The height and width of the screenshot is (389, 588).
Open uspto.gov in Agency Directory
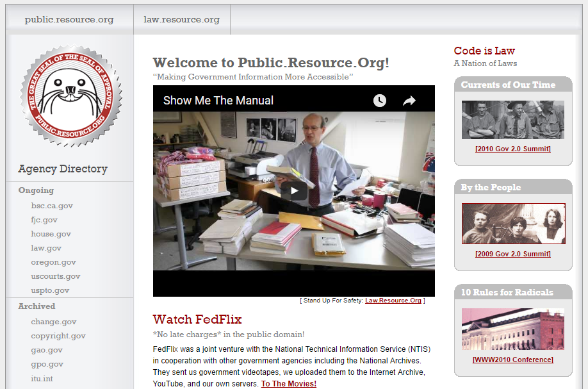coord(50,291)
